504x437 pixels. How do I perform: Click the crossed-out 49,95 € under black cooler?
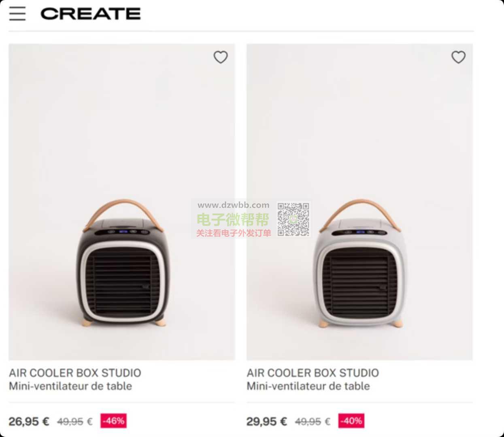click(75, 422)
